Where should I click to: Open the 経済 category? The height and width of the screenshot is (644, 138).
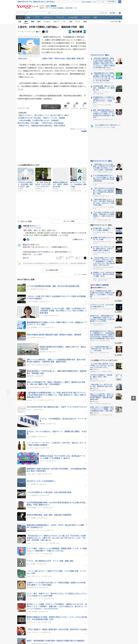[x=39, y=21]
